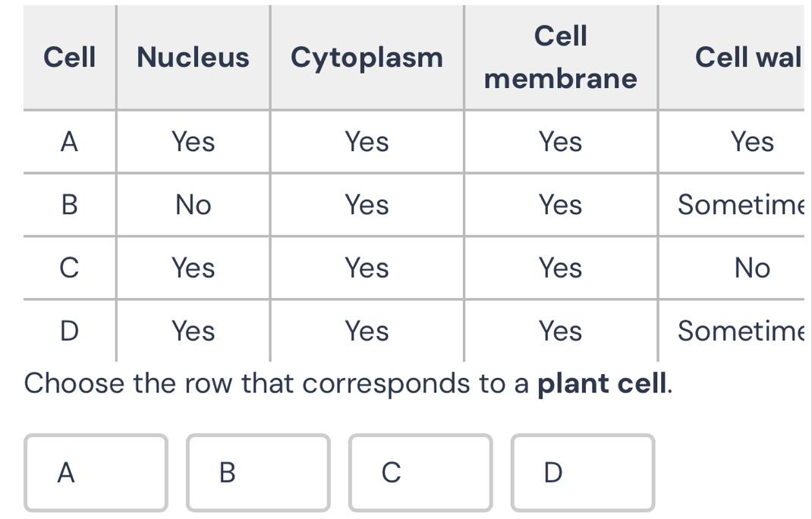Select answer option A button
Viewport: 812px width, 519px height.
click(96, 473)
